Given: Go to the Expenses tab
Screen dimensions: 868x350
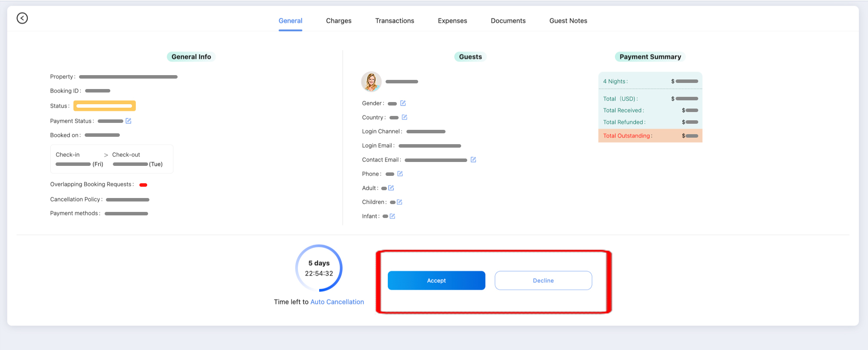Looking at the screenshot, I should (452, 21).
